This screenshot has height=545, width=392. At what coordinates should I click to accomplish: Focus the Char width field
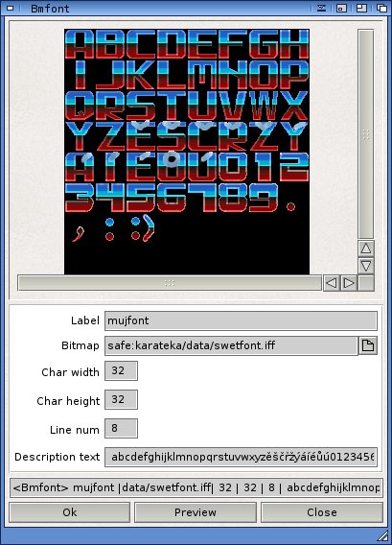(x=121, y=370)
